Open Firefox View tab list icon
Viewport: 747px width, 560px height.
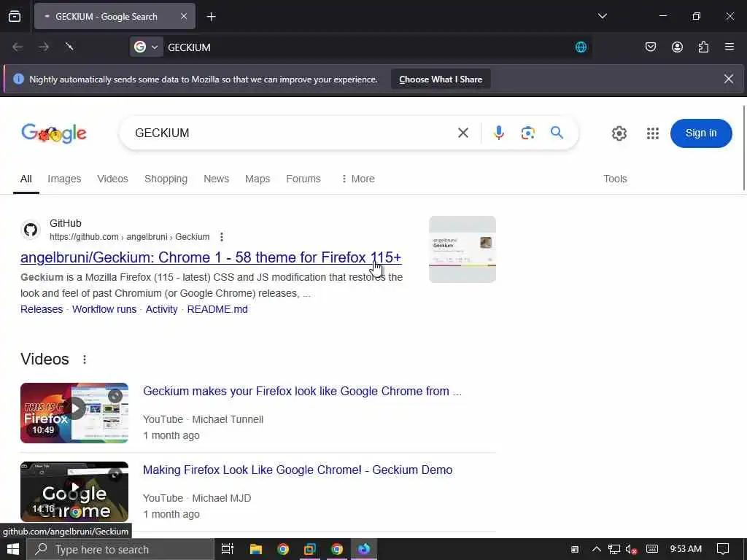15,16
